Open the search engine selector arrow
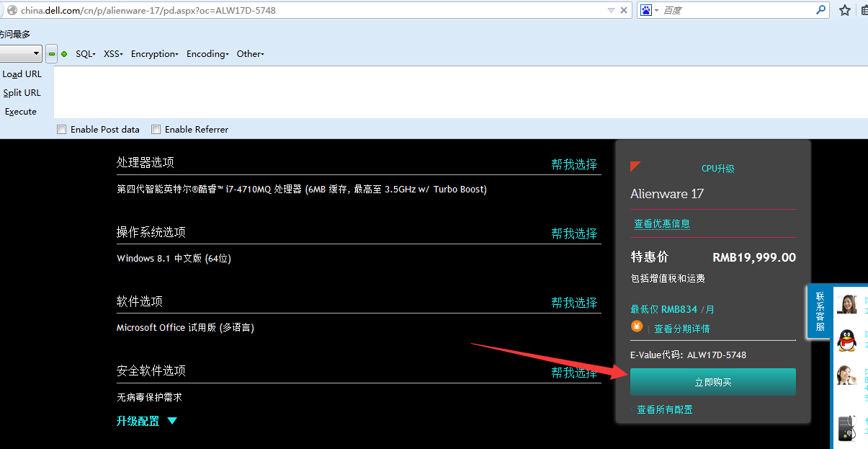Viewport: 868px width, 449px height. click(656, 11)
